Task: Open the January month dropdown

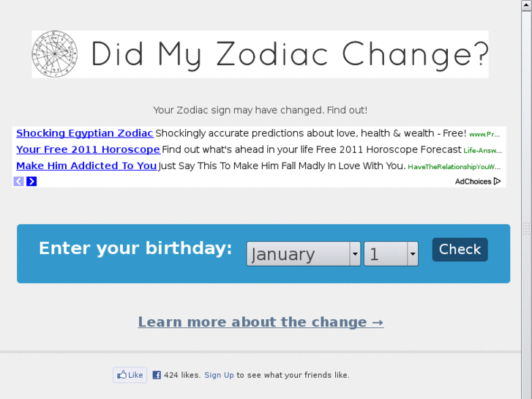Action: coord(303,254)
